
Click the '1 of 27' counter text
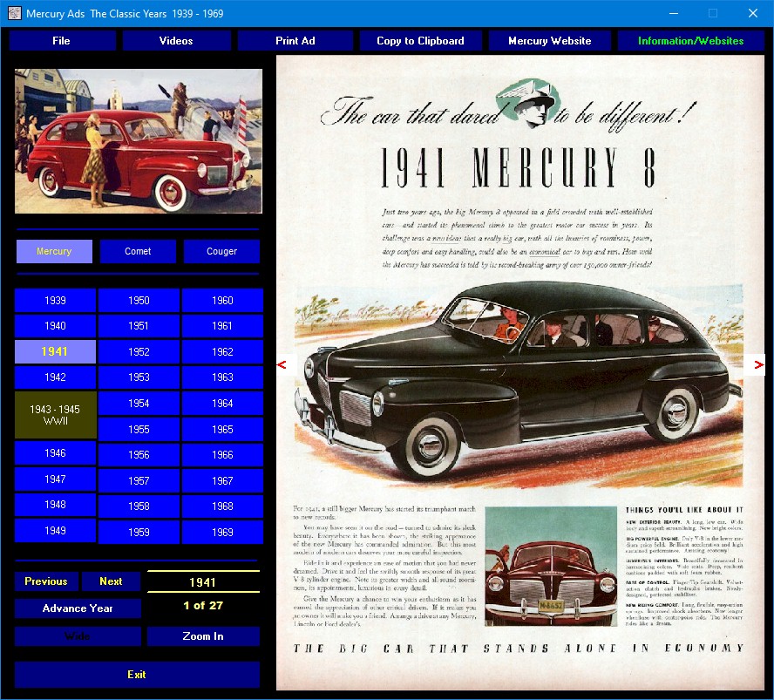pos(203,606)
